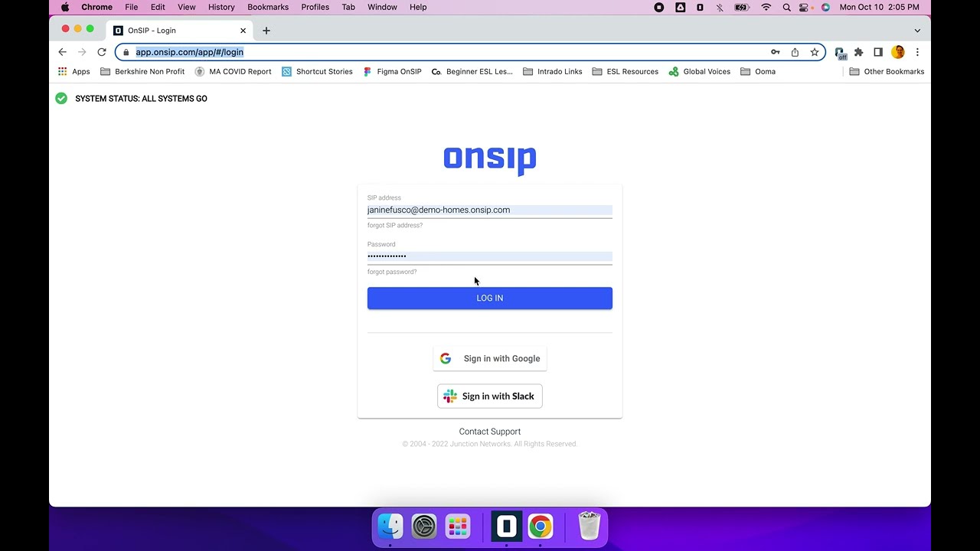Viewport: 980px width, 551px height.
Task: Open the Tab menu
Action: 348,7
